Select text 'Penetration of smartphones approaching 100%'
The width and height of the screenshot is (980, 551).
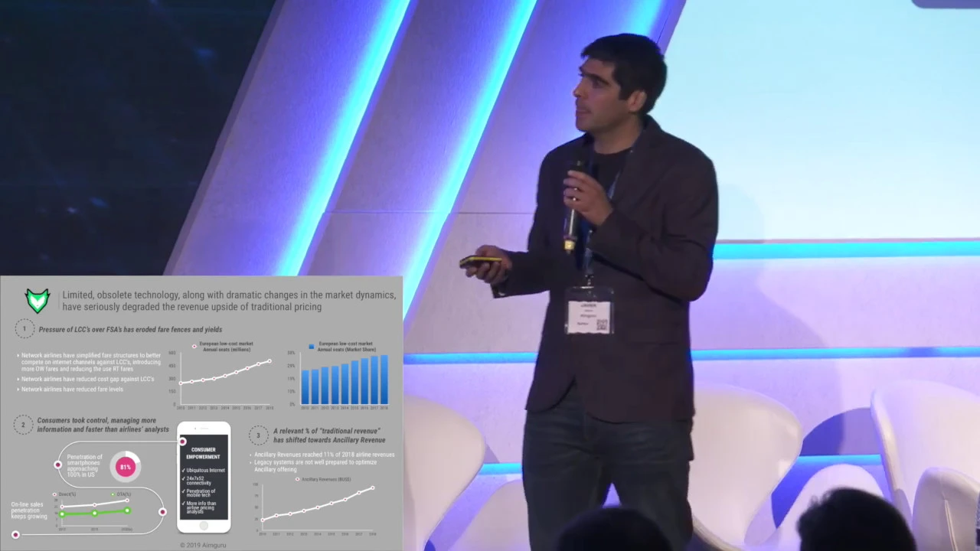84,466
